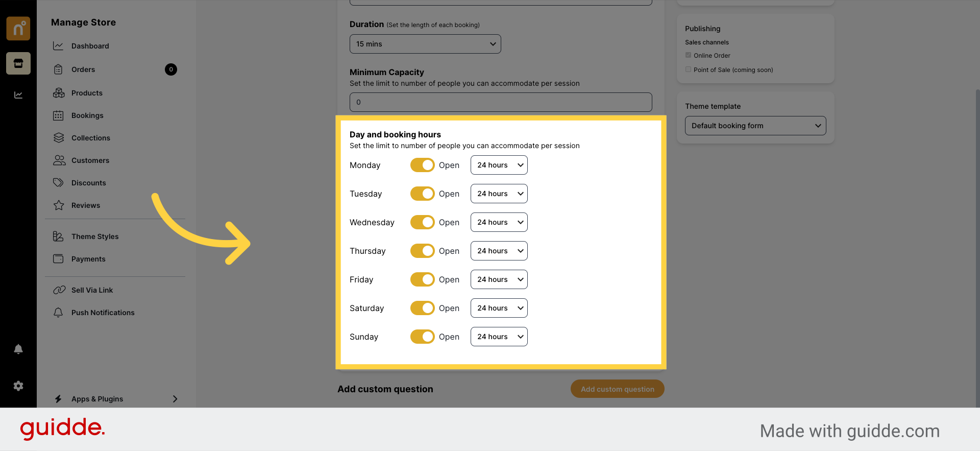Open the Bookings menu item
980x451 pixels.
tap(87, 115)
